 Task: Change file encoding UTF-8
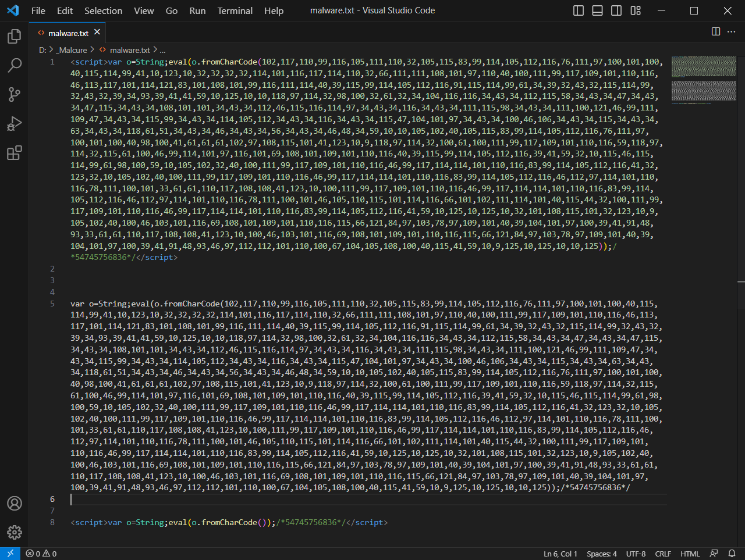coord(636,554)
